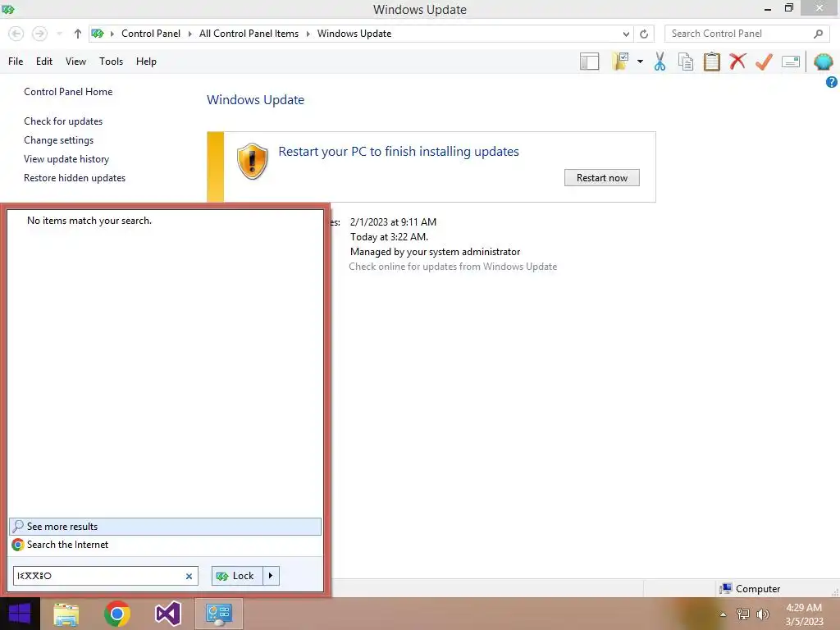Open Control Panel Home link
The image size is (840, 630).
point(68,92)
